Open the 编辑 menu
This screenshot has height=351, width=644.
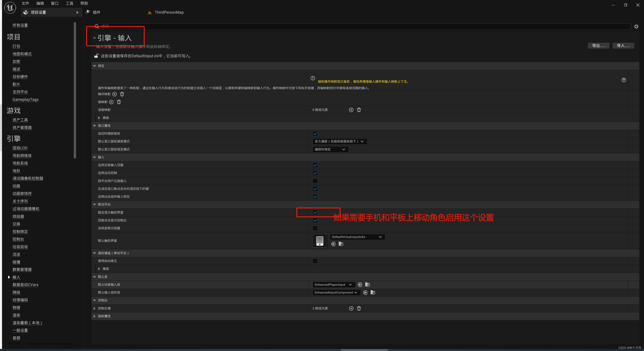click(40, 3)
